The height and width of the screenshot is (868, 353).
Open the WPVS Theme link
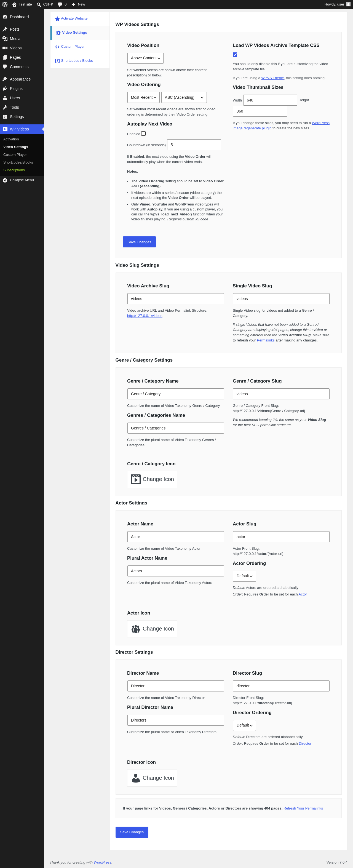272,78
